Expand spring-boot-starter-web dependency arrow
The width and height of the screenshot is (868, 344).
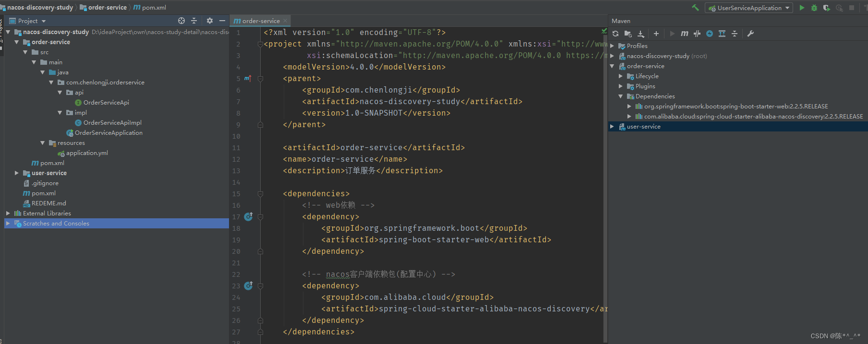click(629, 106)
